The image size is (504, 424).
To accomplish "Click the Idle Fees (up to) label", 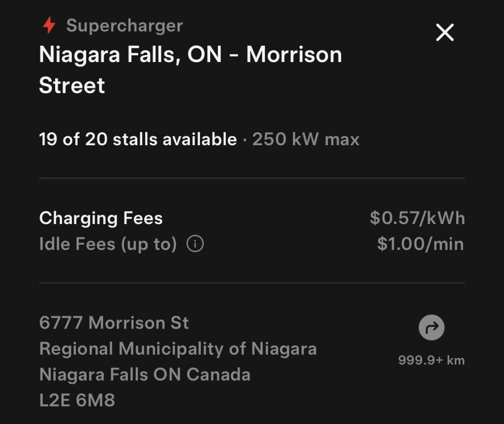I will point(108,244).
